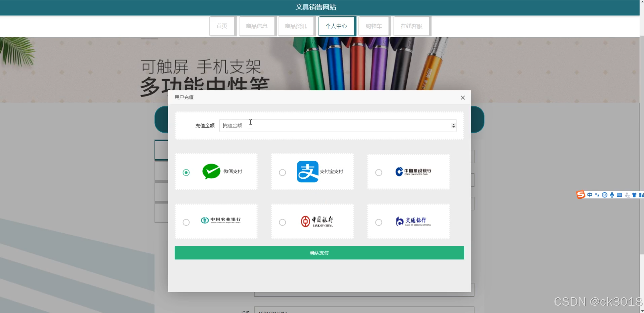
Task: Click the blue Alipay logo
Action: pyautogui.click(x=308, y=172)
